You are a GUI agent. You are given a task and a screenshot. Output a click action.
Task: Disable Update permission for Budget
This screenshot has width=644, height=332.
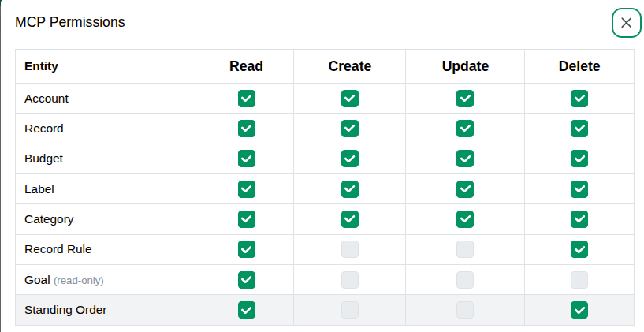pyautogui.click(x=465, y=159)
